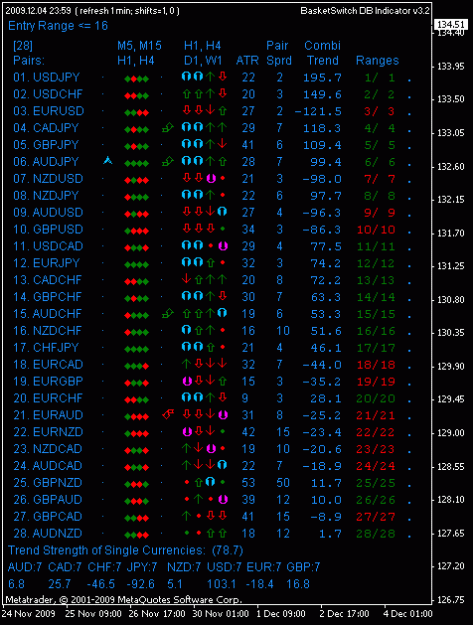Click the cyan up arrow in GBPNZD row
The height and width of the screenshot is (625, 473).
point(210,482)
